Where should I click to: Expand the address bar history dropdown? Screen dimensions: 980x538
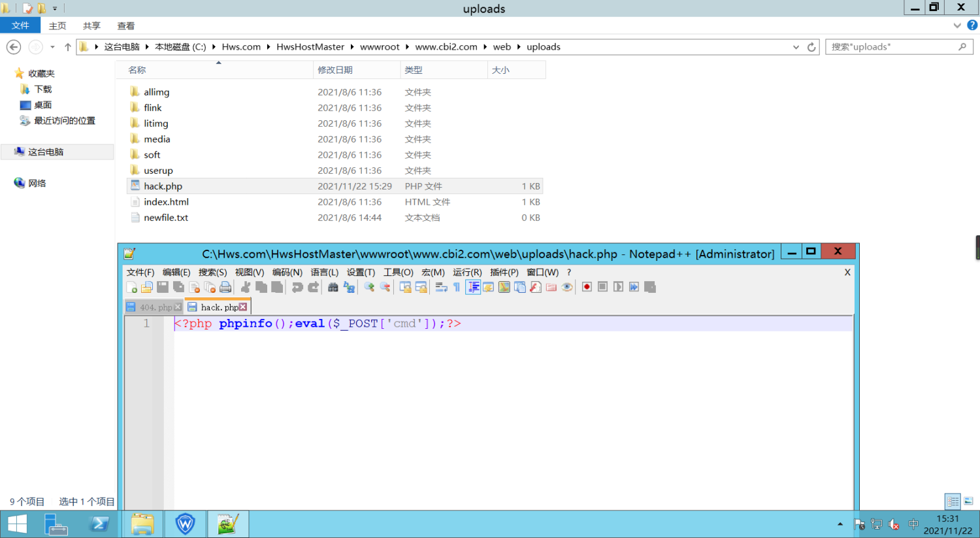pyautogui.click(x=796, y=47)
